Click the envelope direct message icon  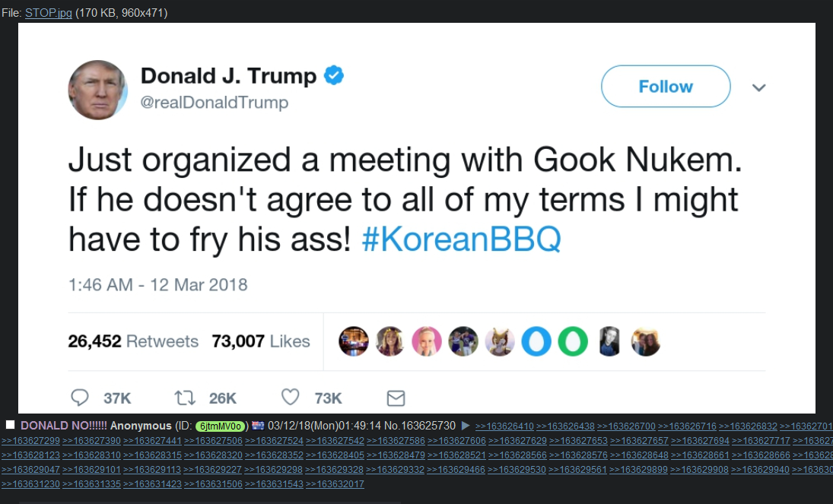pyautogui.click(x=396, y=398)
